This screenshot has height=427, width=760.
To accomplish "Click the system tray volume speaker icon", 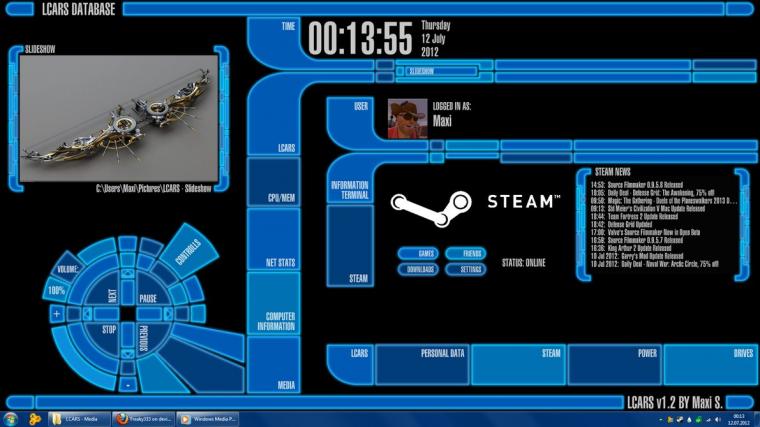I will click(x=718, y=420).
